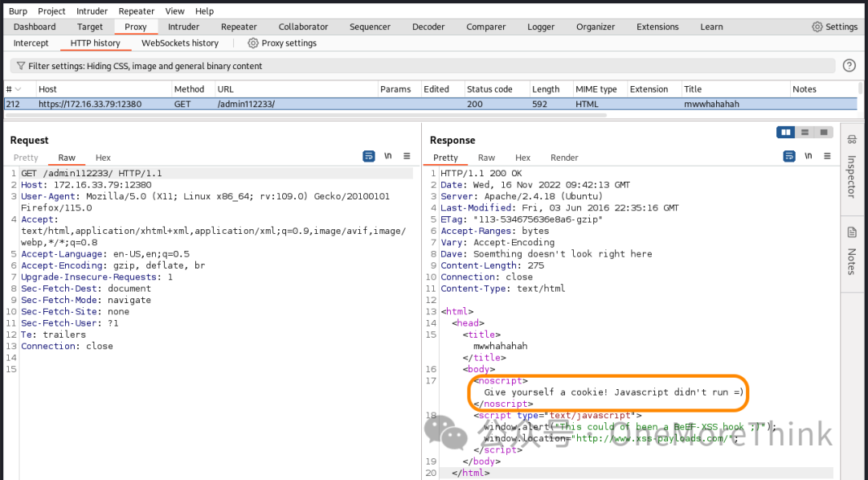This screenshot has height=480, width=868.
Task: Switch Request view to Raw
Action: [x=67, y=158]
